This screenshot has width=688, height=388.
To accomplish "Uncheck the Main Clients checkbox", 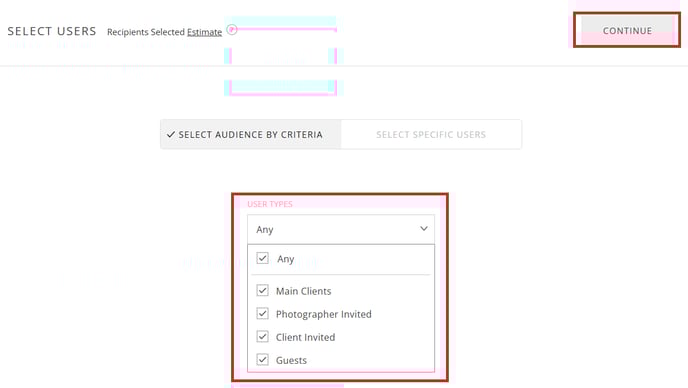I will pyautogui.click(x=262, y=290).
